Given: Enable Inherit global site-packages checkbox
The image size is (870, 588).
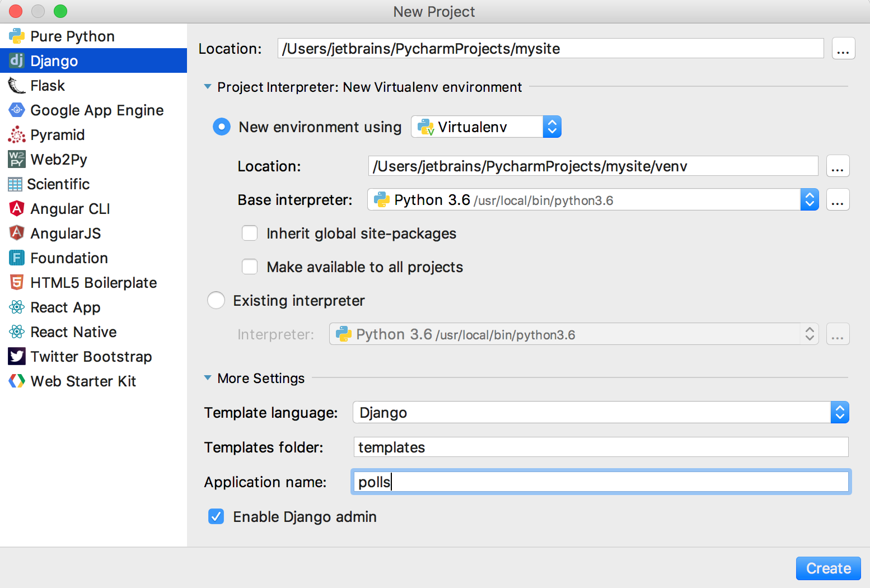Looking at the screenshot, I should pos(250,234).
